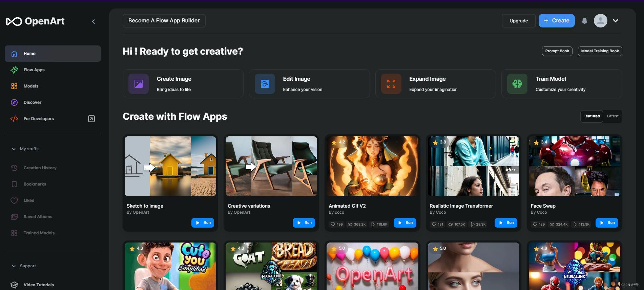This screenshot has width=644, height=290.
Task: Open the Models menu label
Action: click(31, 86)
